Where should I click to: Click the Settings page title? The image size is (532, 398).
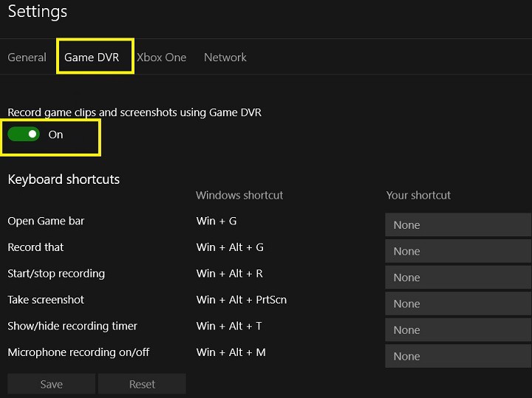click(x=38, y=12)
